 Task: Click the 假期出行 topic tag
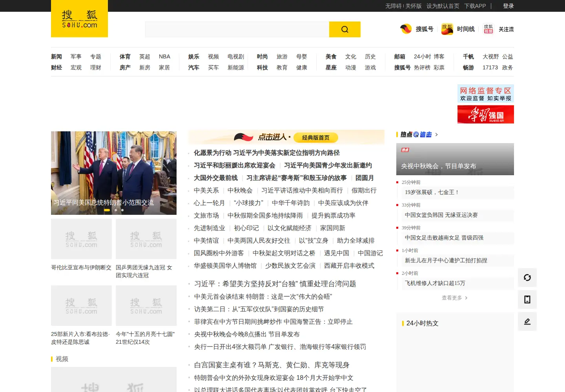point(364,191)
